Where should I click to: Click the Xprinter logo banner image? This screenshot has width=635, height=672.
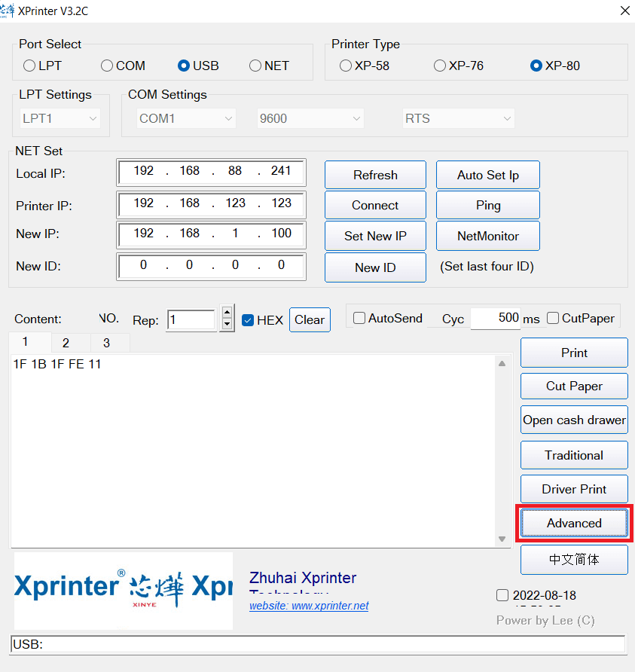[124, 591]
